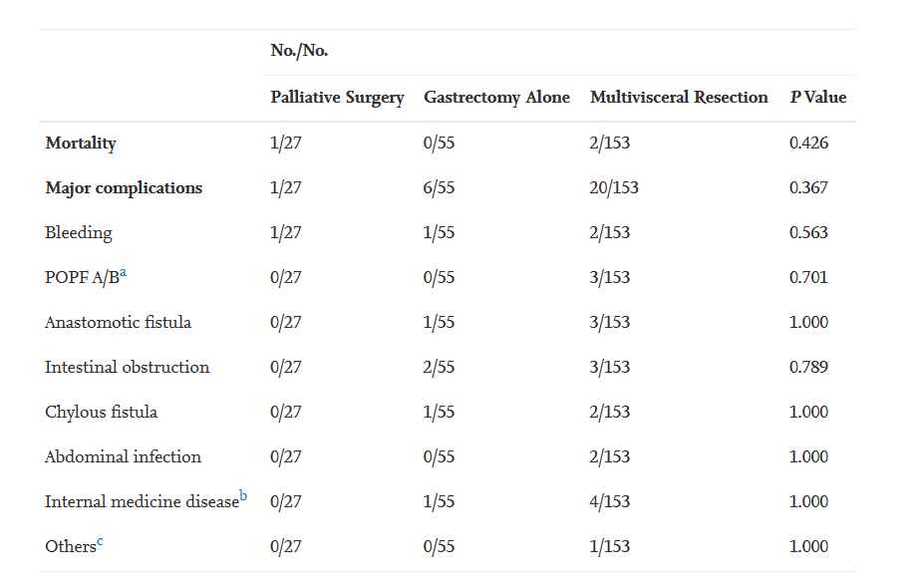Click the Major complications row label

point(124,188)
